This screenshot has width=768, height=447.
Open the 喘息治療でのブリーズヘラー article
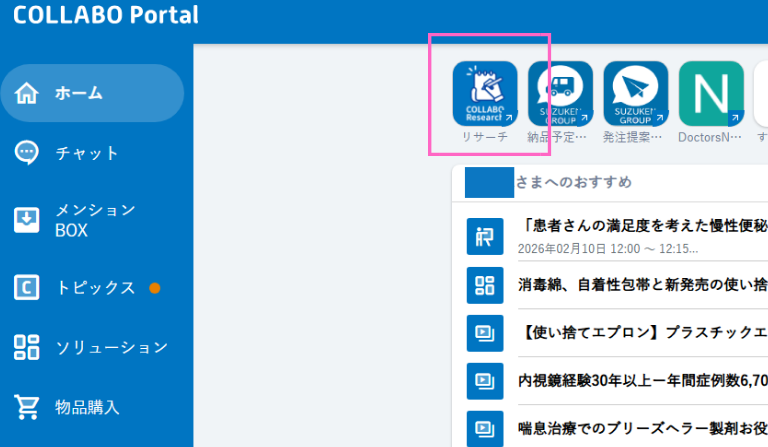[642, 427]
